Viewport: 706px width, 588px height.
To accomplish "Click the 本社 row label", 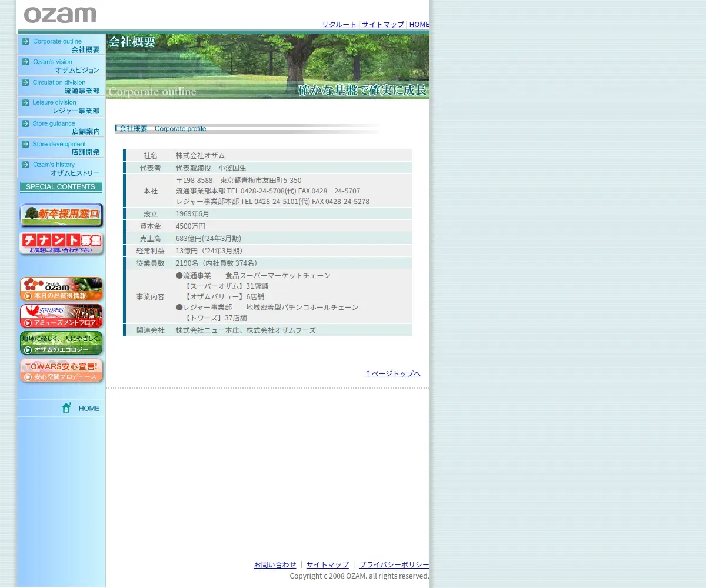I will 151,191.
